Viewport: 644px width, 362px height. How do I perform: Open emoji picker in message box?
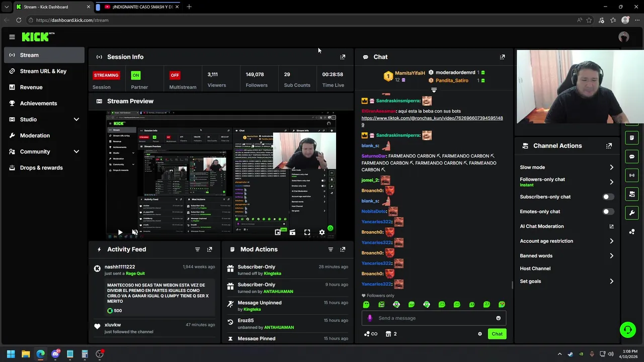tap(498, 318)
